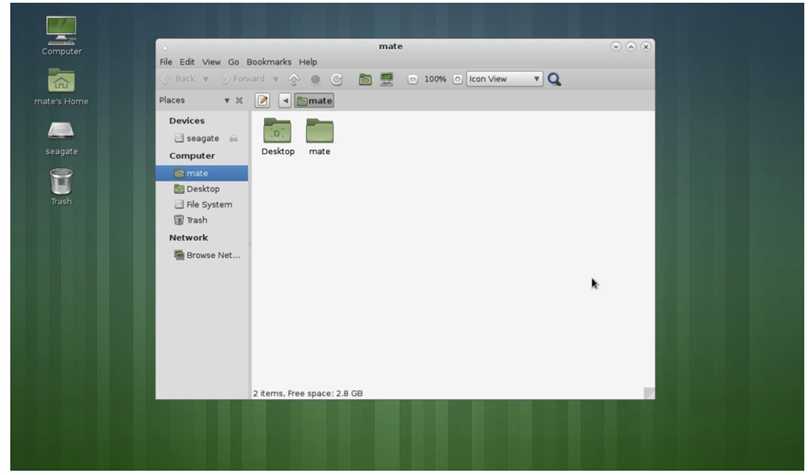The height and width of the screenshot is (475, 808).
Task: Select mate in the sidebar
Action: point(202,173)
